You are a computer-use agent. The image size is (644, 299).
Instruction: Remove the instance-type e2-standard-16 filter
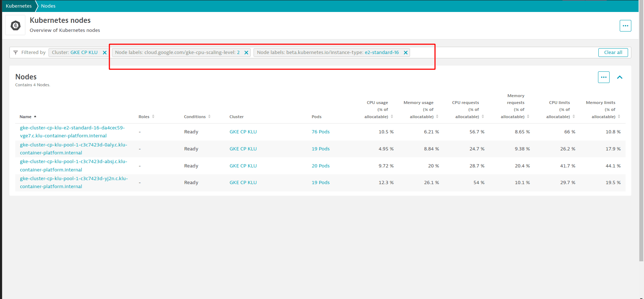pyautogui.click(x=406, y=53)
